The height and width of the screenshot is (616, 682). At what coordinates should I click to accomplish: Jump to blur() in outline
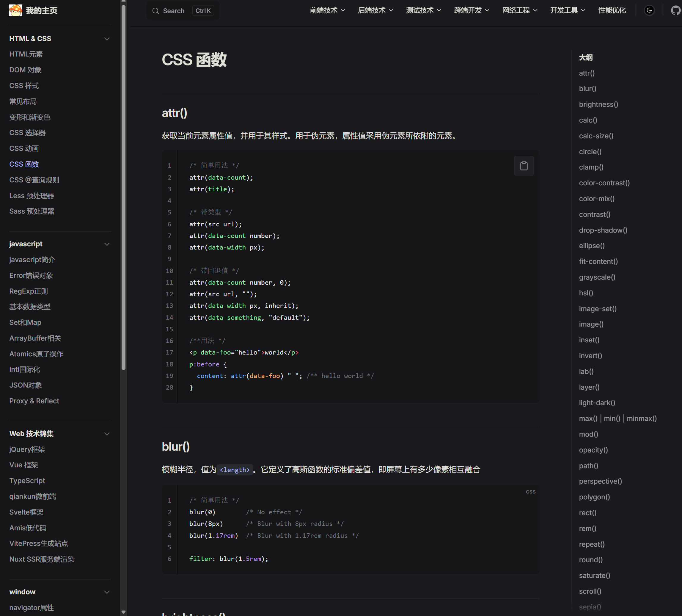[588, 89]
